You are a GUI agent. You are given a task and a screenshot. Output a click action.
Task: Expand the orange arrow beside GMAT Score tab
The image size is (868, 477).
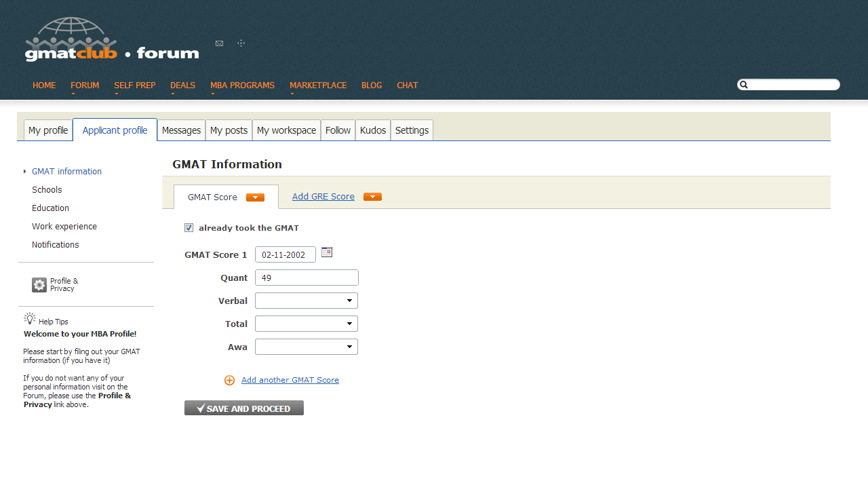tap(255, 197)
